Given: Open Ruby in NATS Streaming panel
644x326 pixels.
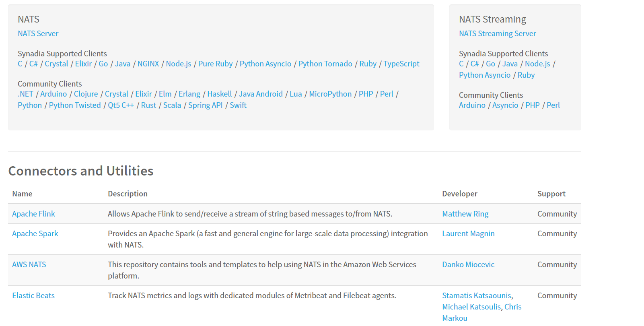Looking at the screenshot, I should click(x=526, y=75).
